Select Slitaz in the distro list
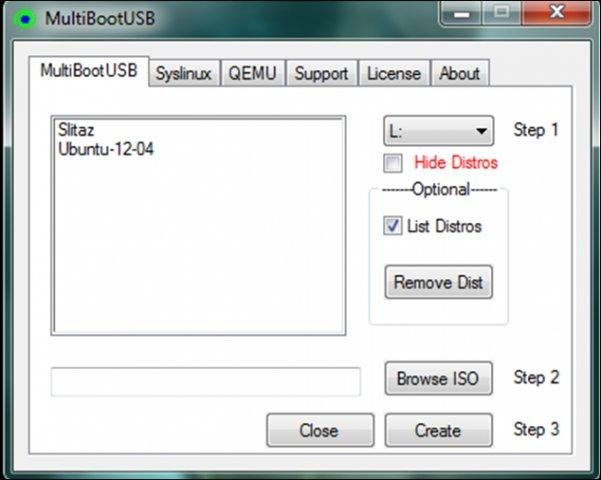The height and width of the screenshot is (480, 601). (x=76, y=130)
